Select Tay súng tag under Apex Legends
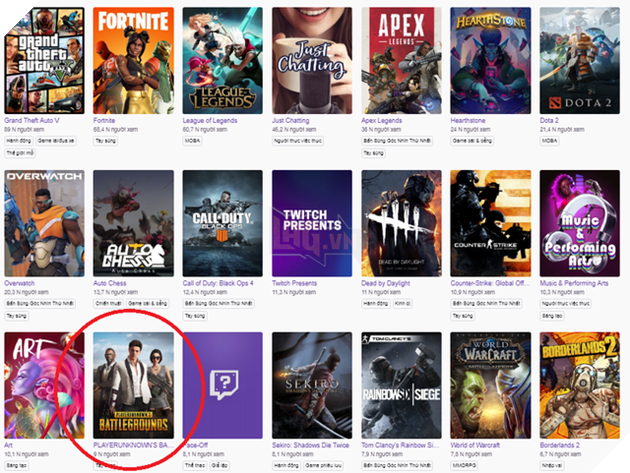This screenshot has height=473, width=630. pyautogui.click(x=373, y=153)
